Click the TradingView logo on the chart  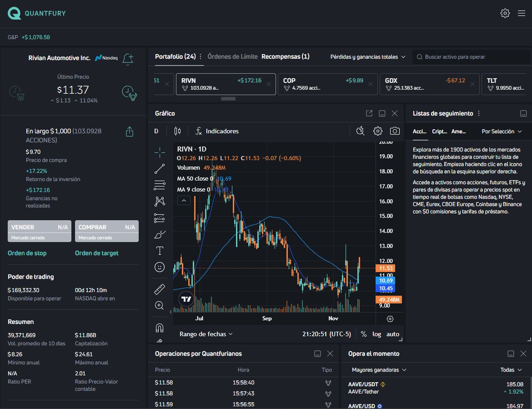(186, 299)
